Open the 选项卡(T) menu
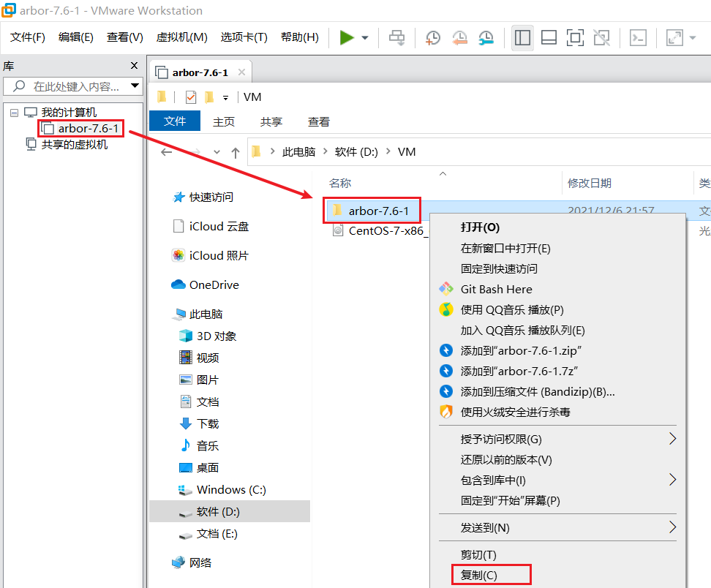This screenshot has height=588, width=711. [x=244, y=37]
